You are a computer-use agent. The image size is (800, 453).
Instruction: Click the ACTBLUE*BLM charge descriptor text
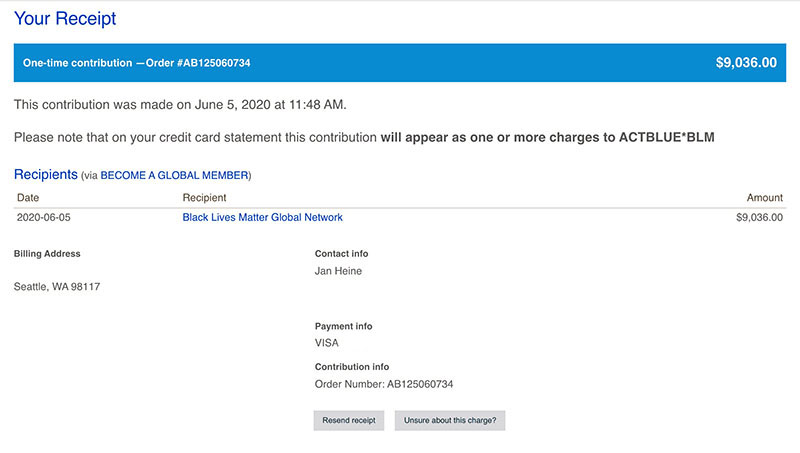pos(666,137)
